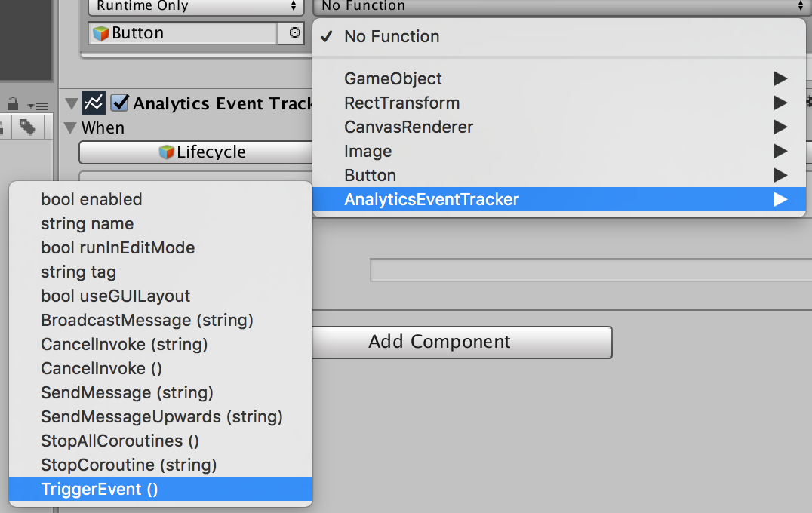Open the Runtime Only dropdown
Image resolution: width=812 pixels, height=513 pixels.
(x=195, y=6)
